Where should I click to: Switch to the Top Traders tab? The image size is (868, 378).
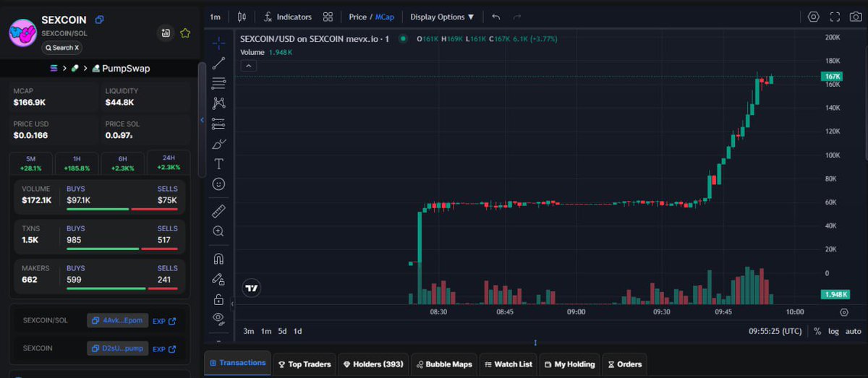(304, 364)
